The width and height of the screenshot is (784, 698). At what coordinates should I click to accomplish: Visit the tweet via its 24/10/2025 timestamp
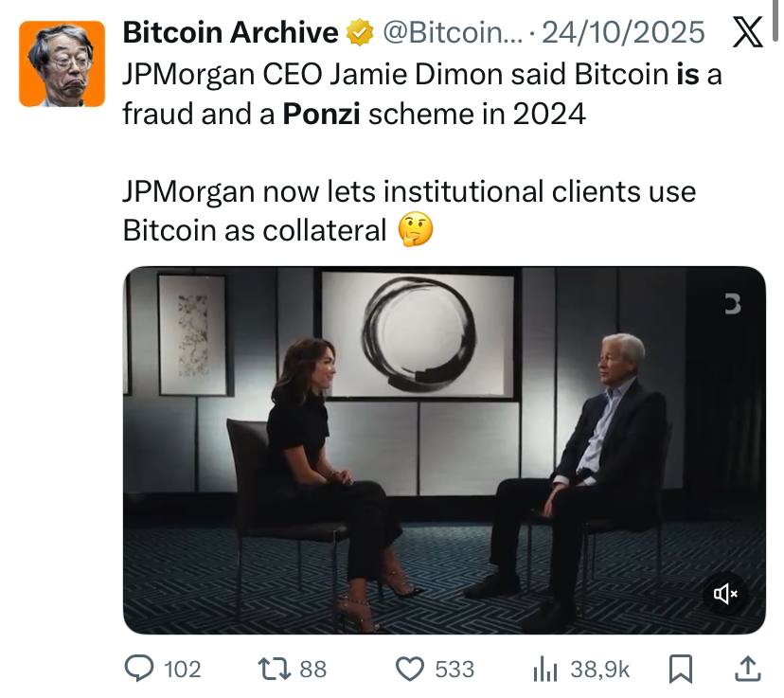(x=622, y=31)
